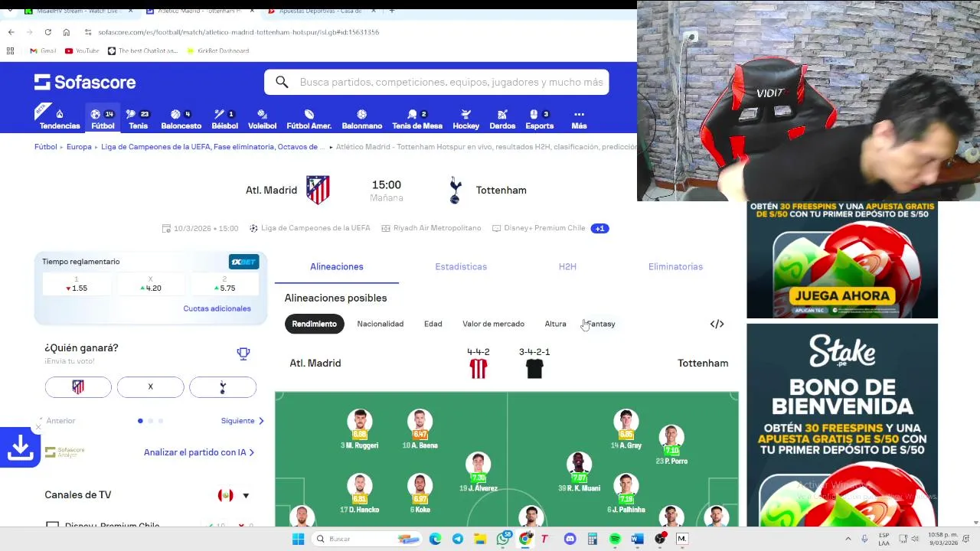This screenshot has width=980, height=551.
Task: Open the Baloncesto sport section
Action: tap(181, 119)
